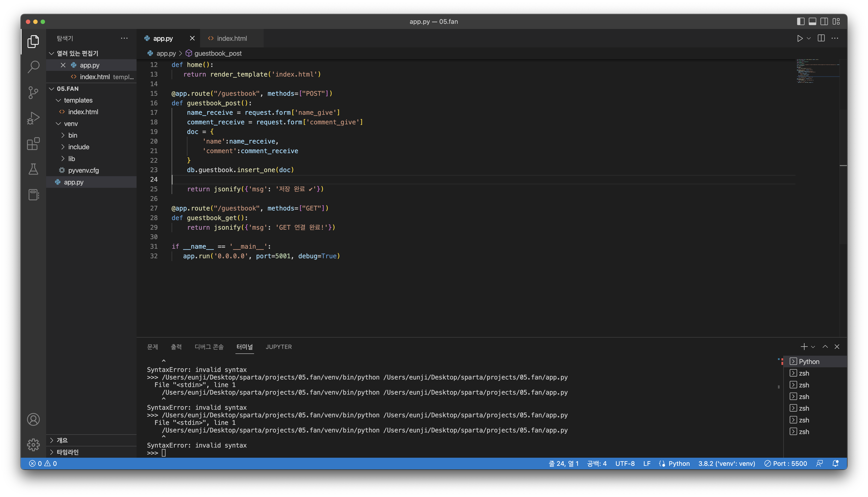868x497 pixels.
Task: Click app.py in the breadcrumb
Action: tap(166, 54)
